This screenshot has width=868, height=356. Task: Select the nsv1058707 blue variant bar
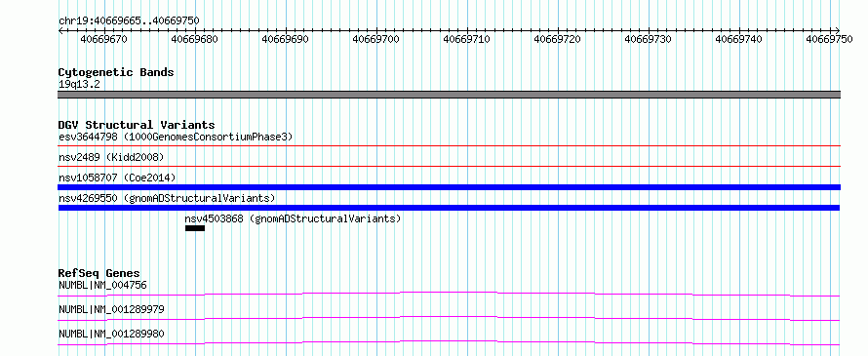[x=449, y=187]
